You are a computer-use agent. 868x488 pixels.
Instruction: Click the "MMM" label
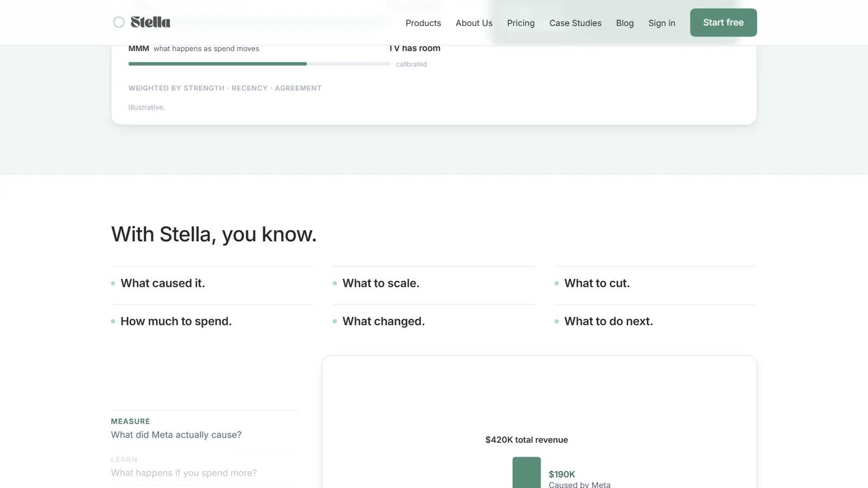pyautogui.click(x=138, y=48)
